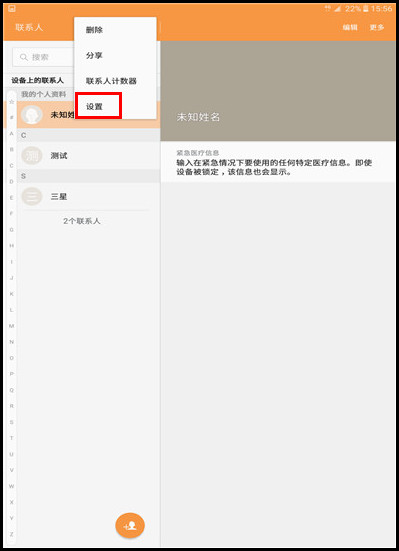This screenshot has width=399, height=551.
Task: Tap section header C in contact list
Action: click(x=88, y=135)
